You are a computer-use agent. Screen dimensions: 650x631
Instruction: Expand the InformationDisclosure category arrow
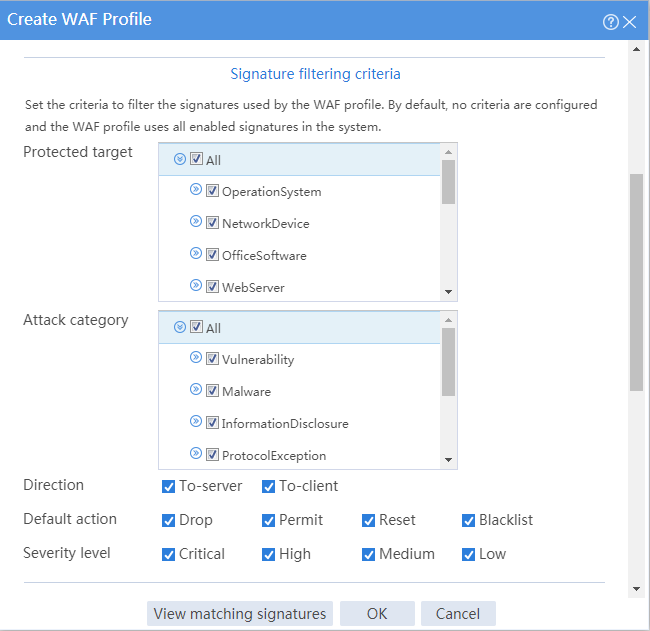click(196, 421)
